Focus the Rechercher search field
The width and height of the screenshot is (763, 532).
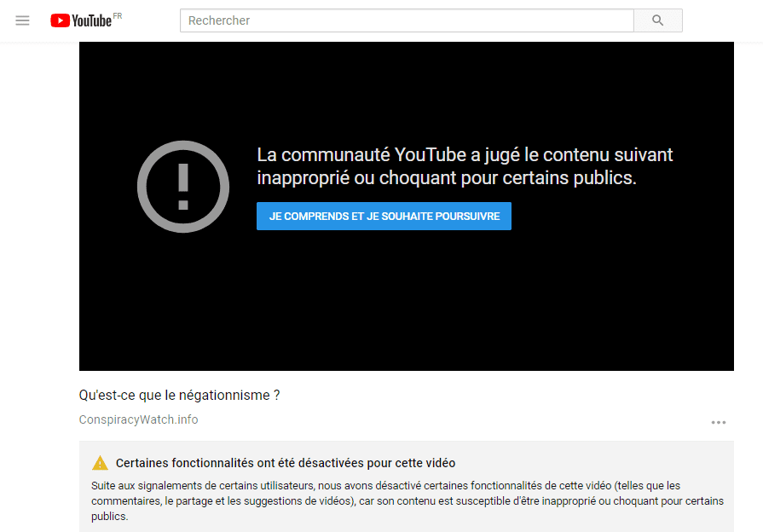tap(407, 20)
